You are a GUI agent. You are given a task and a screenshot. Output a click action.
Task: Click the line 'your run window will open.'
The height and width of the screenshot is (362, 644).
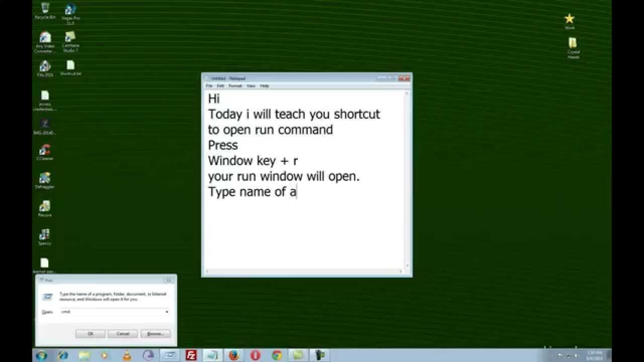(x=284, y=176)
